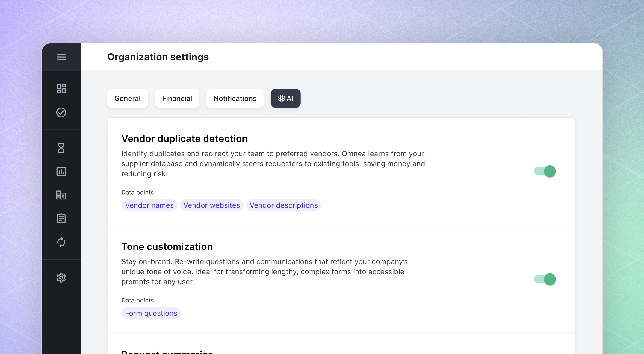Click the circular arrows renewals icon
This screenshot has width=644, height=354.
(x=61, y=242)
